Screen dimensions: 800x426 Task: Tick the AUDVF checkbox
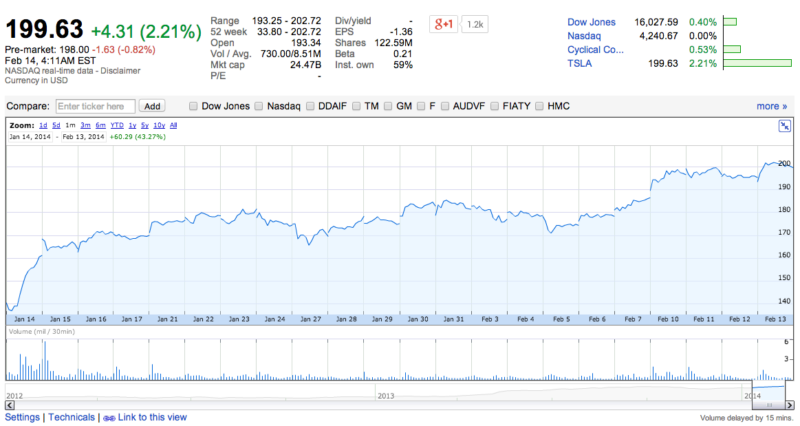[445, 106]
